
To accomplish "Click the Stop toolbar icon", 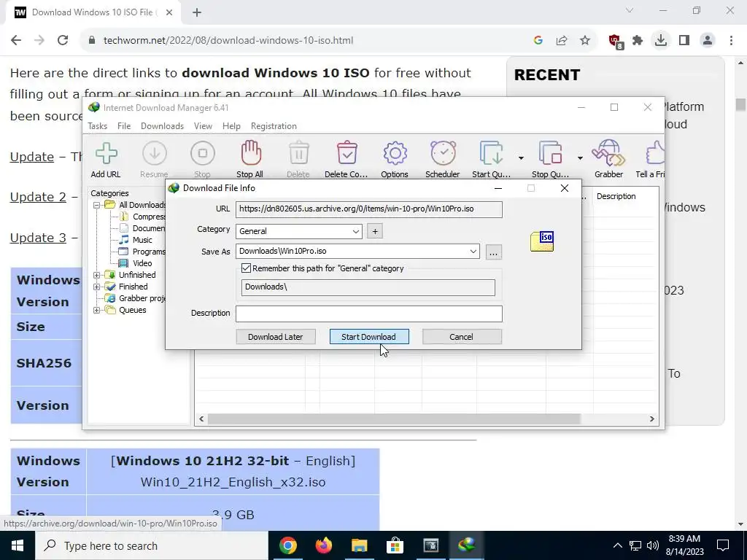I will [203, 153].
